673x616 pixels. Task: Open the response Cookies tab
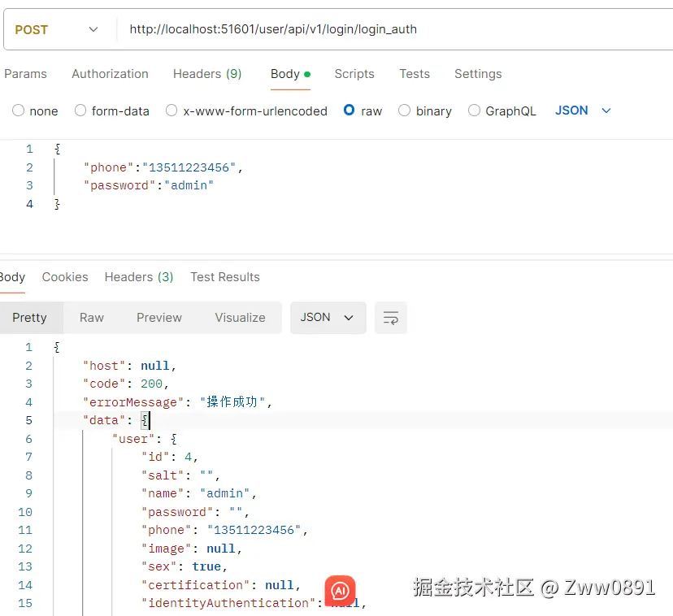65,277
